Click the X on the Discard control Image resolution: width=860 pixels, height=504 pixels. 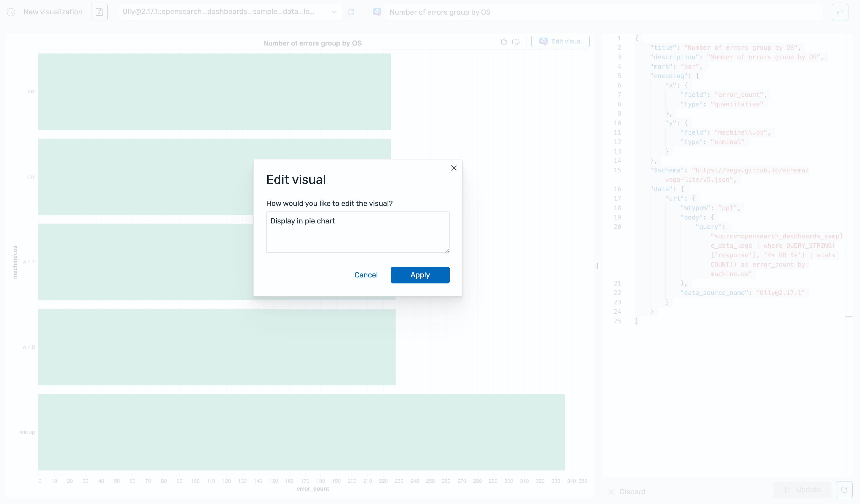click(x=611, y=492)
